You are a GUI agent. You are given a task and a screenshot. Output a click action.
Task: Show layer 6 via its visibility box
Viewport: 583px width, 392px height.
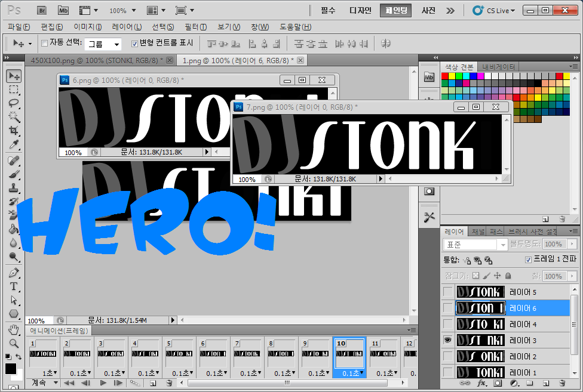(448, 308)
